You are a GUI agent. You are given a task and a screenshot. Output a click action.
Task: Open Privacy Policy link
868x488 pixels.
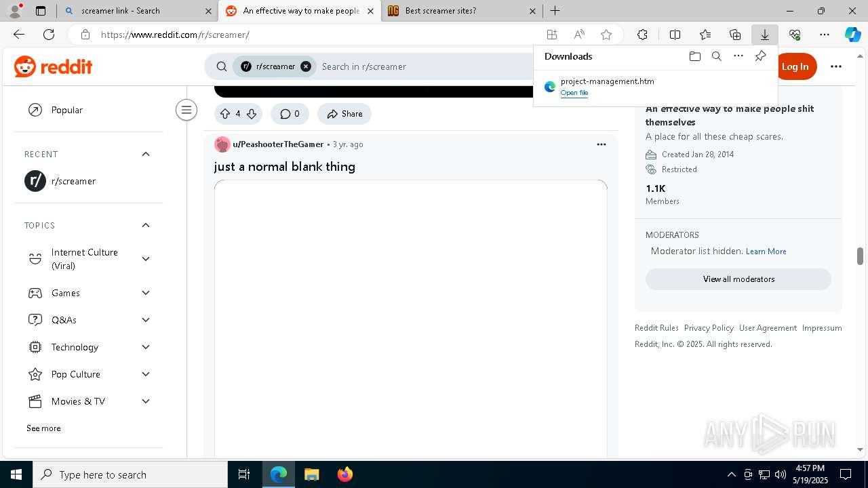point(709,328)
